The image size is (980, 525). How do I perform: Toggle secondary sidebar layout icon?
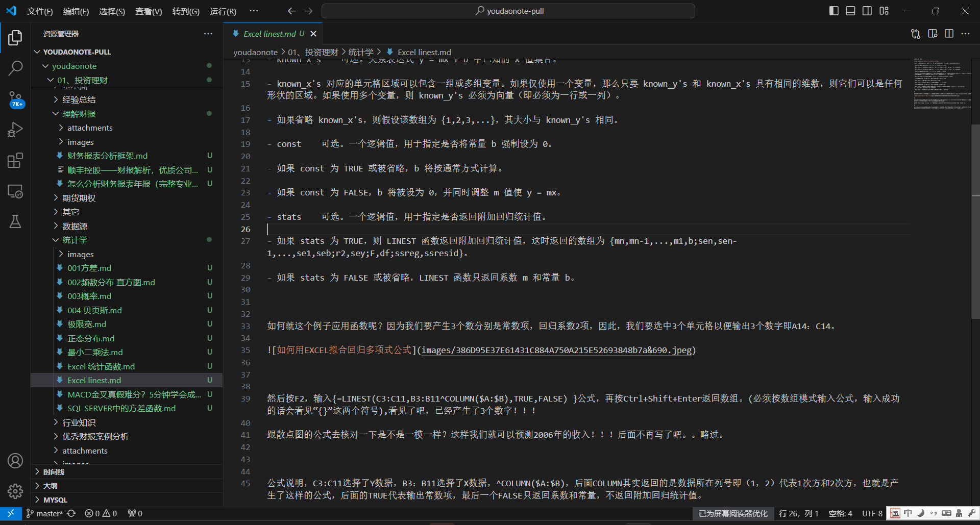867,11
